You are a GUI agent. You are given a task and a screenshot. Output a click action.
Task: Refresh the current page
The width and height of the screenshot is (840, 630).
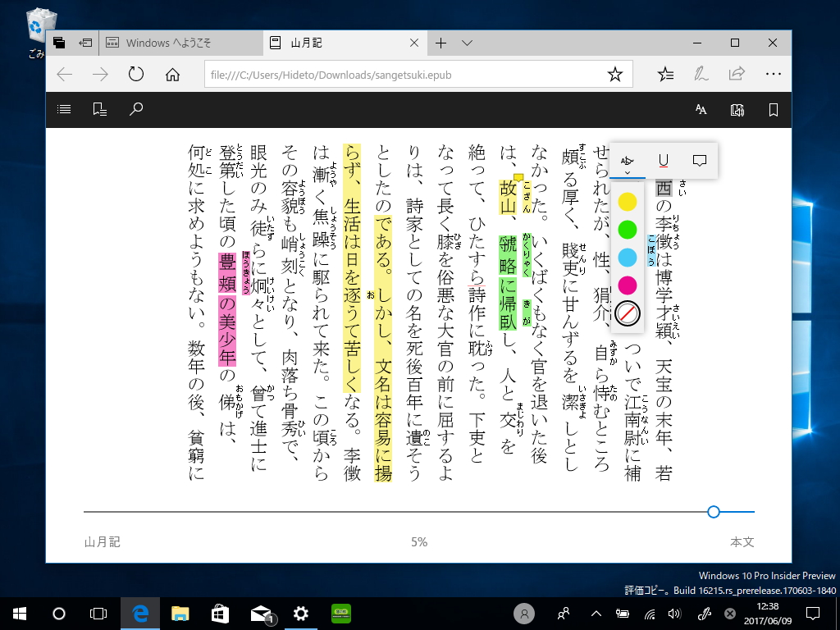[136, 74]
